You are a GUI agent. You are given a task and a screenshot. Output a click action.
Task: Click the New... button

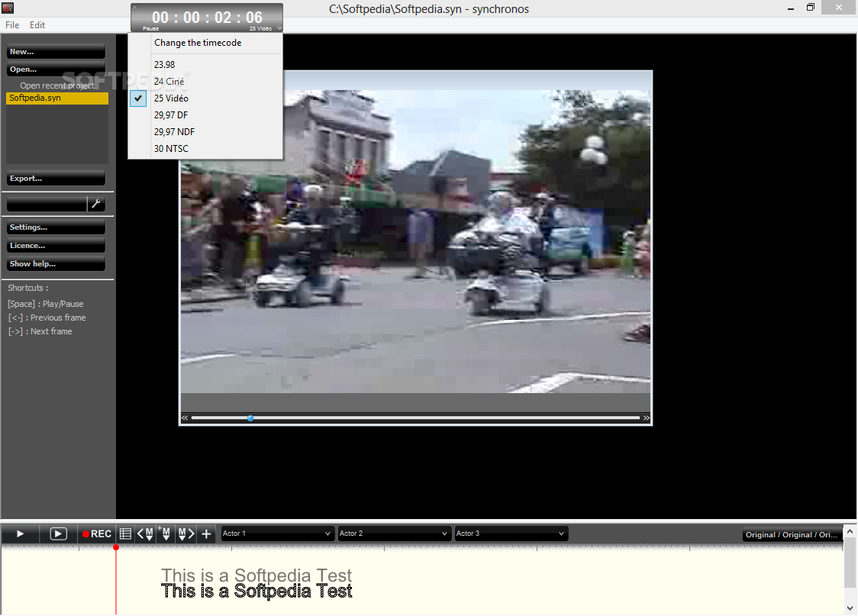(x=56, y=52)
